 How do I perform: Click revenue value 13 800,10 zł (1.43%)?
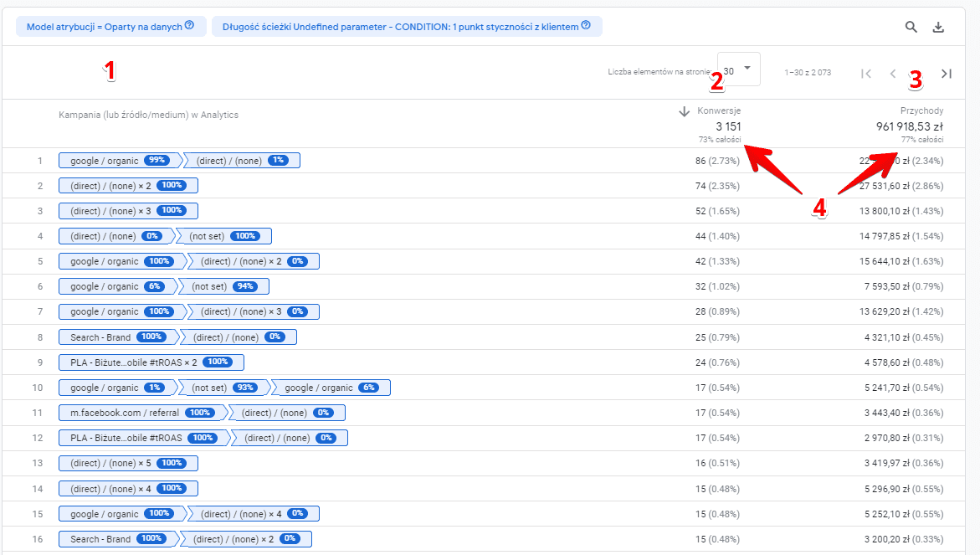(901, 211)
